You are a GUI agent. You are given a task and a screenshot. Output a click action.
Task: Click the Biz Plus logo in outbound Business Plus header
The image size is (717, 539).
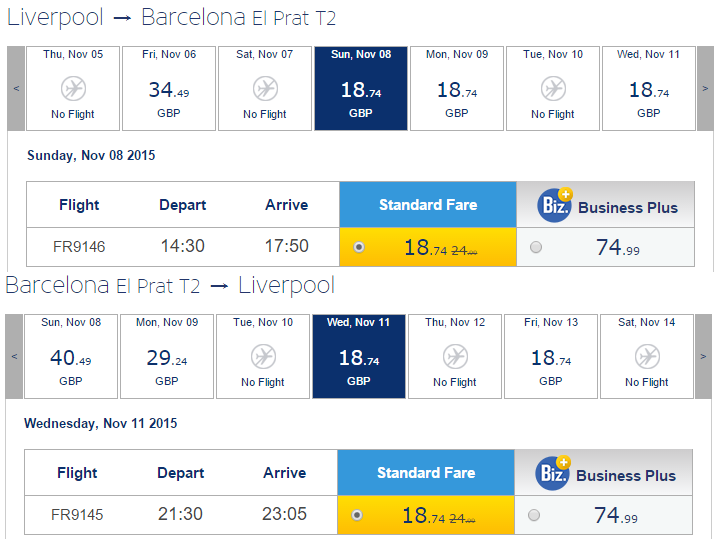pyautogui.click(x=555, y=205)
